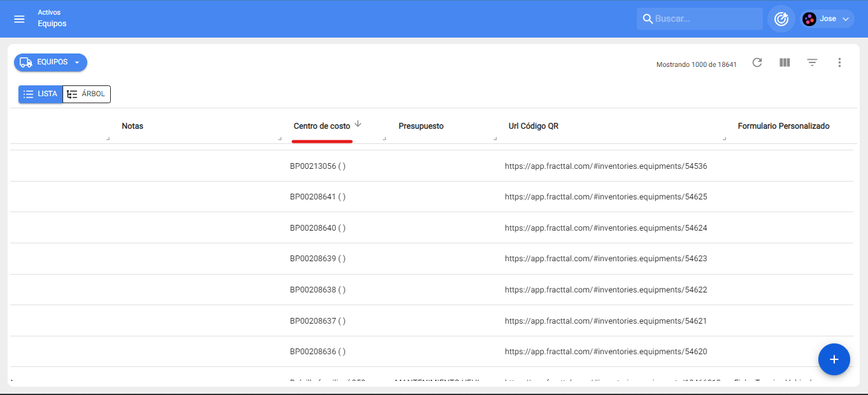Open the column chooser icon
The height and width of the screenshot is (395, 868).
click(x=785, y=62)
